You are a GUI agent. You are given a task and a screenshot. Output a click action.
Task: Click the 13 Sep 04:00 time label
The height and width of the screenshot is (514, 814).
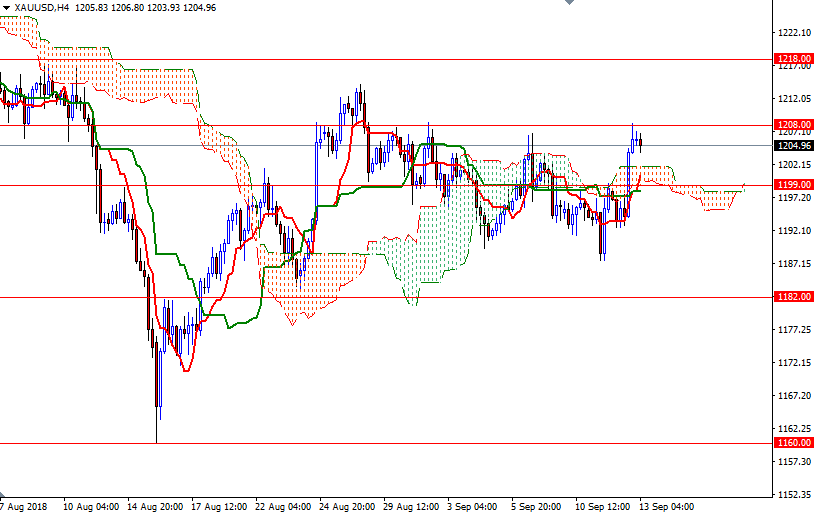668,506
